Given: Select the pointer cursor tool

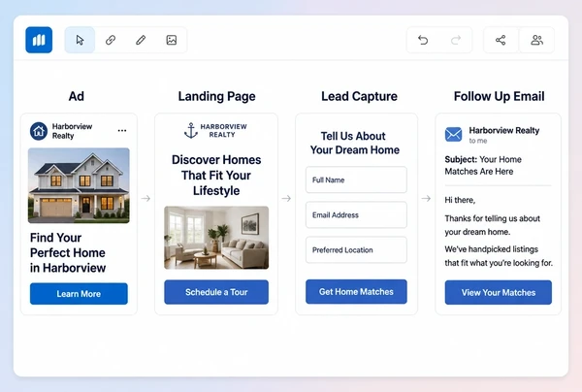Looking at the screenshot, I should 80,40.
